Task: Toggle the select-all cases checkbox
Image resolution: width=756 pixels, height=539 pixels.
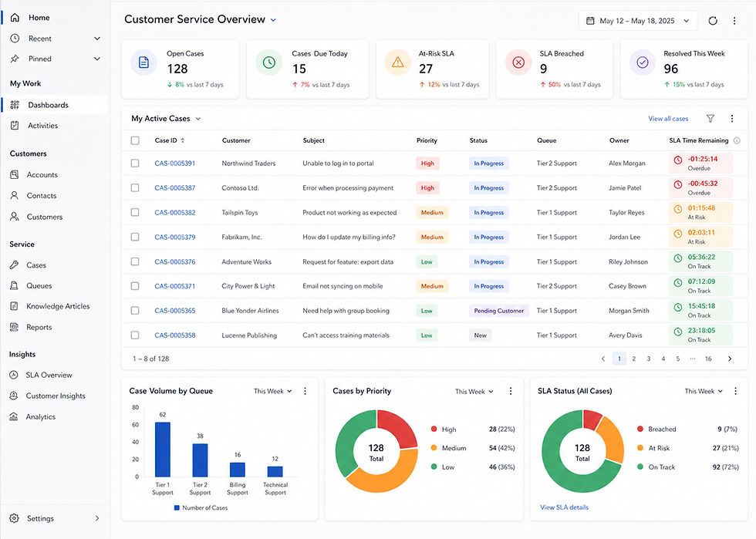Action: 135,141
